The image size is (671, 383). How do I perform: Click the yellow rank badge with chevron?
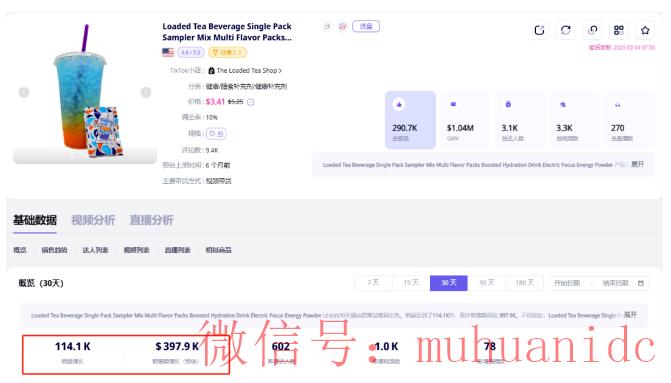pyautogui.click(x=227, y=52)
